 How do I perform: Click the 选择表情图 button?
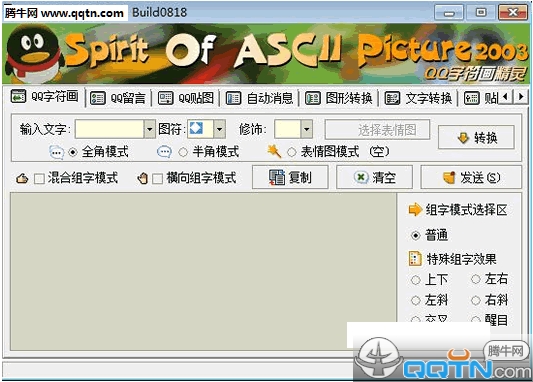[x=377, y=129]
